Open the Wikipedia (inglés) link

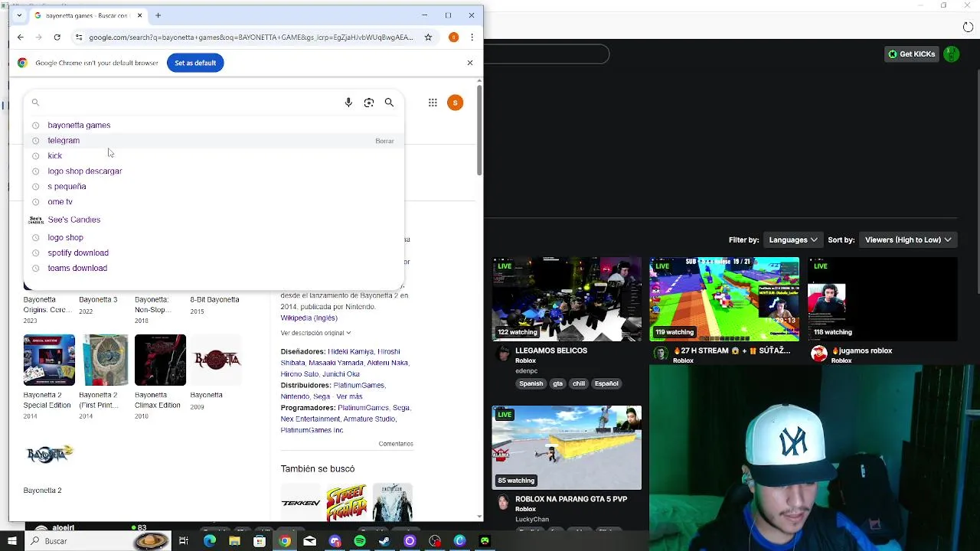pos(309,318)
